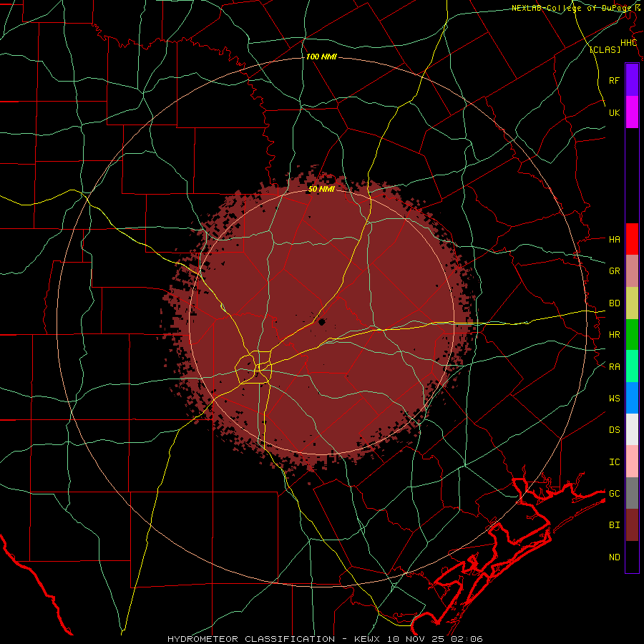Click the UK magenta legend swatch
Screen dimensions: 644x644
(x=632, y=112)
